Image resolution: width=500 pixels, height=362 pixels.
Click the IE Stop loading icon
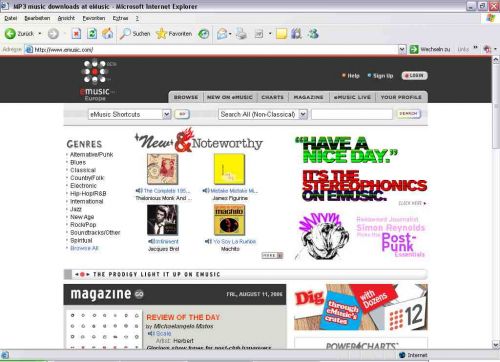click(x=76, y=34)
